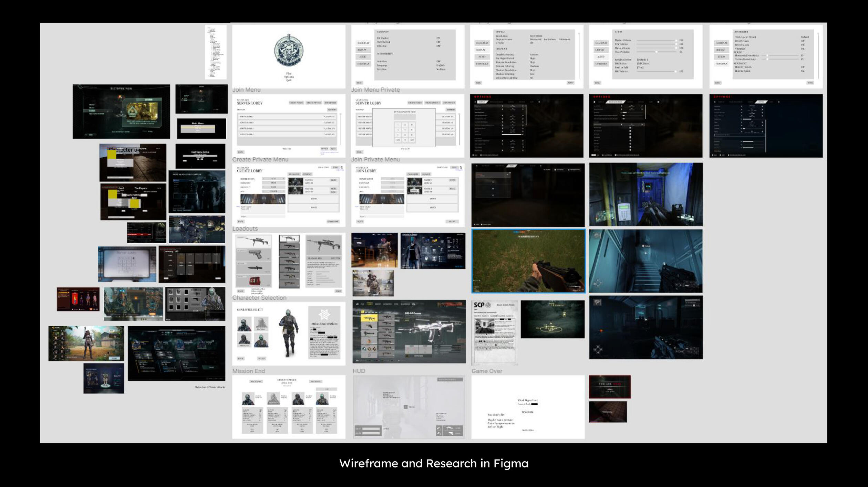Click the copy lobby code icon in Create Lobby
Viewport: 868px width, 487px height.
point(342,167)
